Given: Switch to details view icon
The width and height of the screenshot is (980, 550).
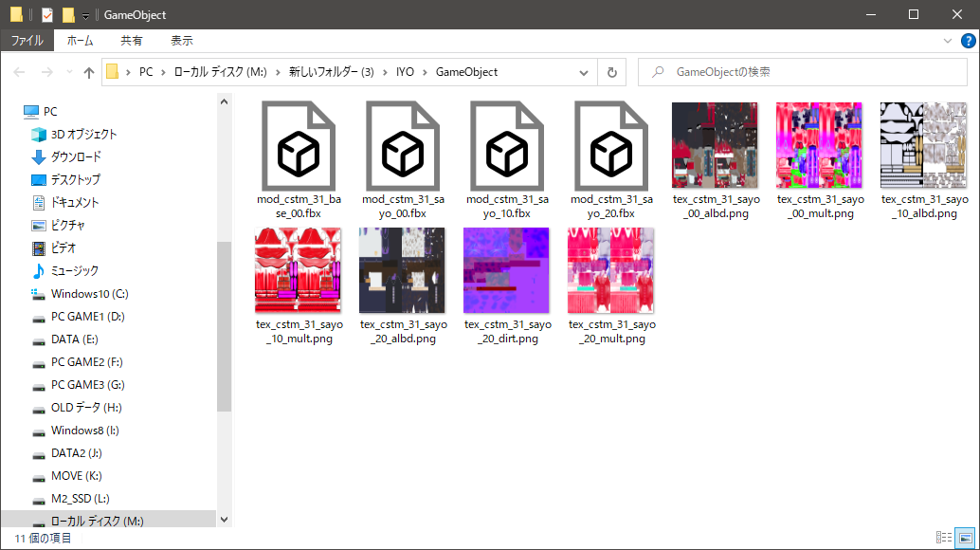Looking at the screenshot, I should point(944,538).
